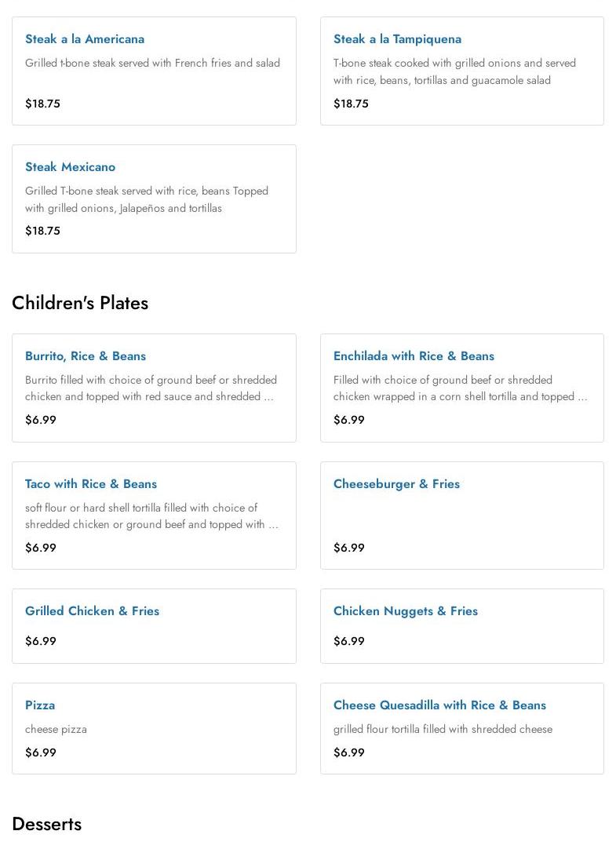The width and height of the screenshot is (616, 849).
Task: Select Steak a la Tampiquena title
Action: coord(397,39)
